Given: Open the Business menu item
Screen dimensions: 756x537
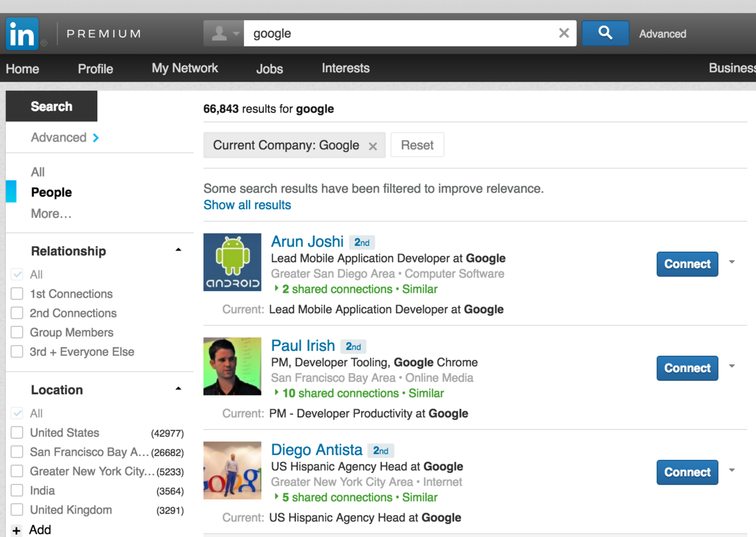Looking at the screenshot, I should click(732, 68).
